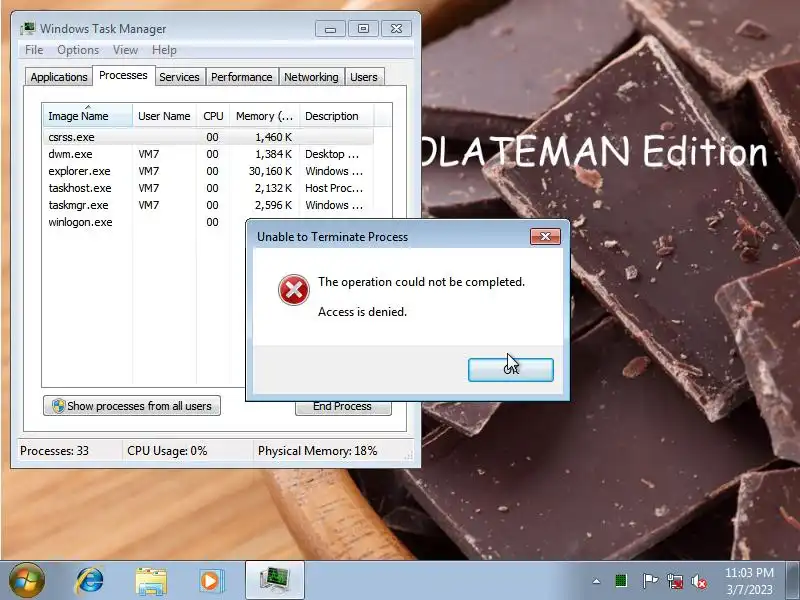Screen dimensions: 800x600
Task: Click the CPU Usage: 0% status entry
Action: pos(167,451)
